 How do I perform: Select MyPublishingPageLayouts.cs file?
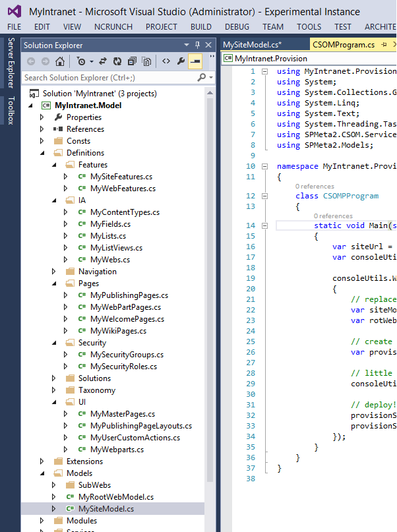(141, 426)
